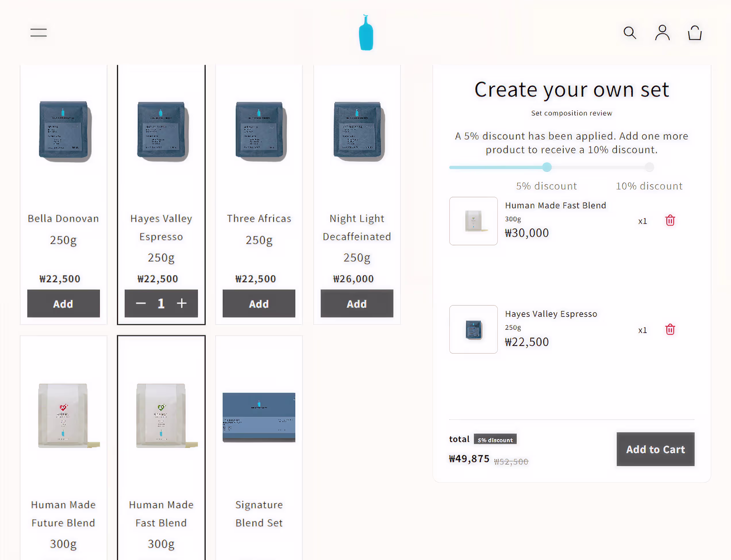Remove Hayes Valley Espresso with trash icon
Screen dimensions: 731x560
click(x=670, y=329)
